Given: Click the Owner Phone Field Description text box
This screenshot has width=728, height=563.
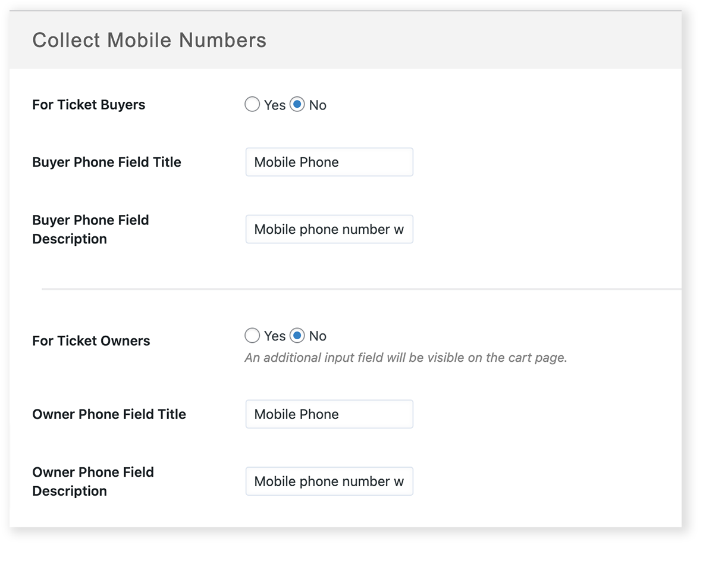Looking at the screenshot, I should coord(329,481).
